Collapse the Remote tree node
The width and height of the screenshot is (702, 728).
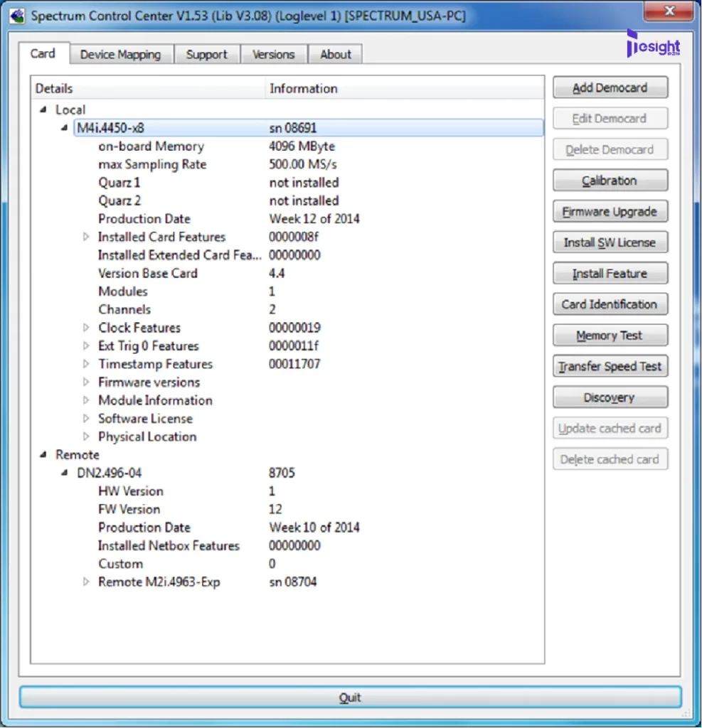[43, 454]
